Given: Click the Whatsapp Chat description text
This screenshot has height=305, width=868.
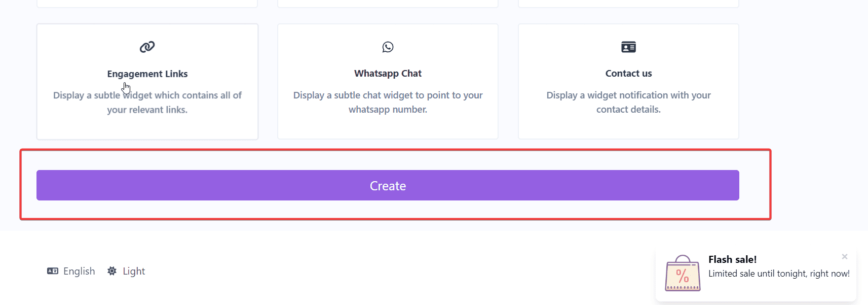Looking at the screenshot, I should (x=388, y=102).
